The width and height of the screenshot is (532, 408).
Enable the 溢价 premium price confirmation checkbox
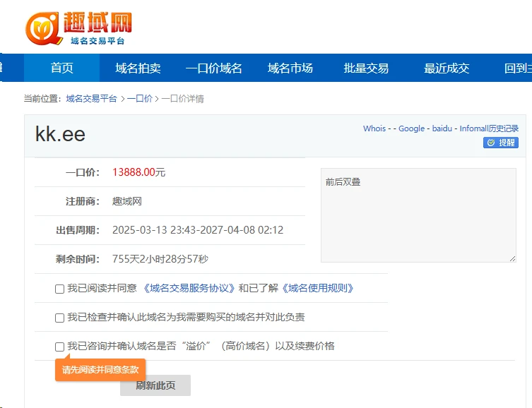pos(59,347)
